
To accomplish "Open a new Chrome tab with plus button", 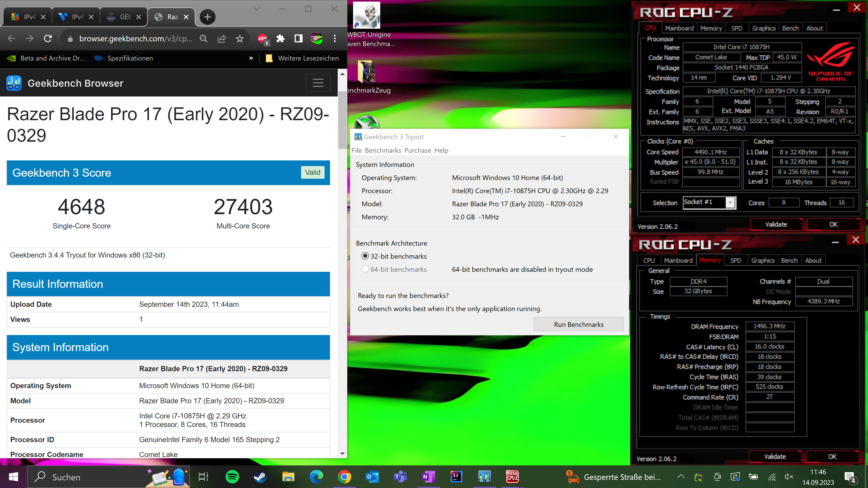I will tap(208, 17).
